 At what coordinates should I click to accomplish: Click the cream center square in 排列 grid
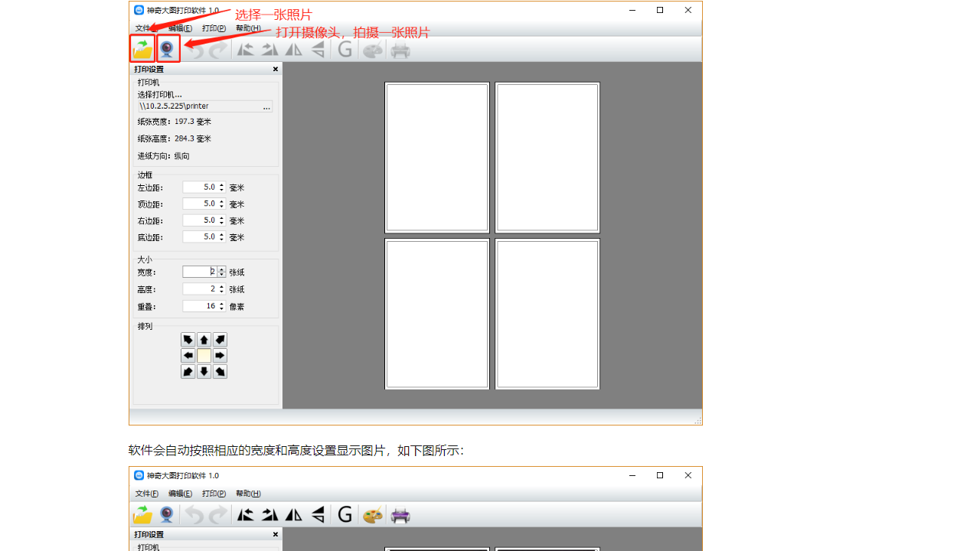(204, 356)
